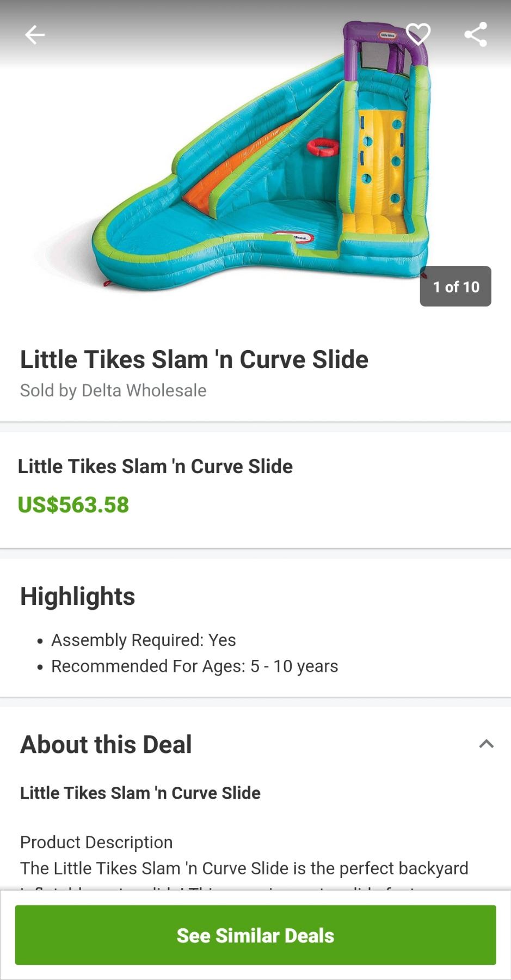The height and width of the screenshot is (980, 511).
Task: Tap the US$563.58 price
Action: (73, 505)
